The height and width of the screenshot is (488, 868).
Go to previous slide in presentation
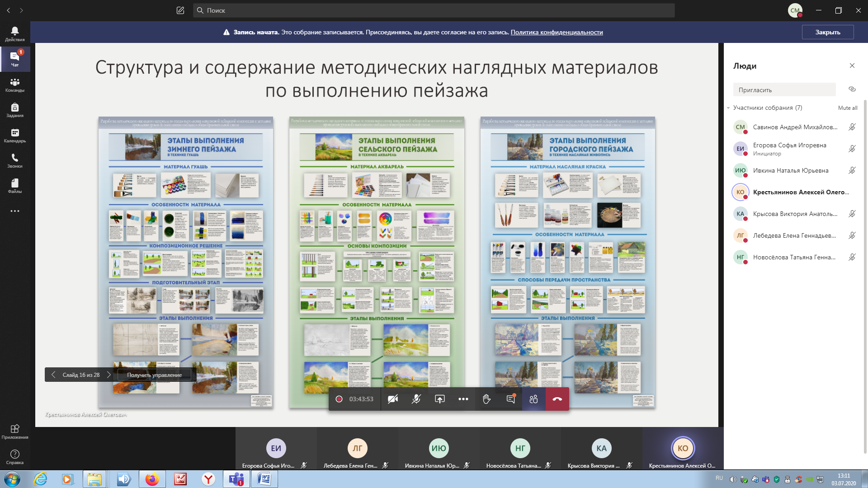(53, 375)
